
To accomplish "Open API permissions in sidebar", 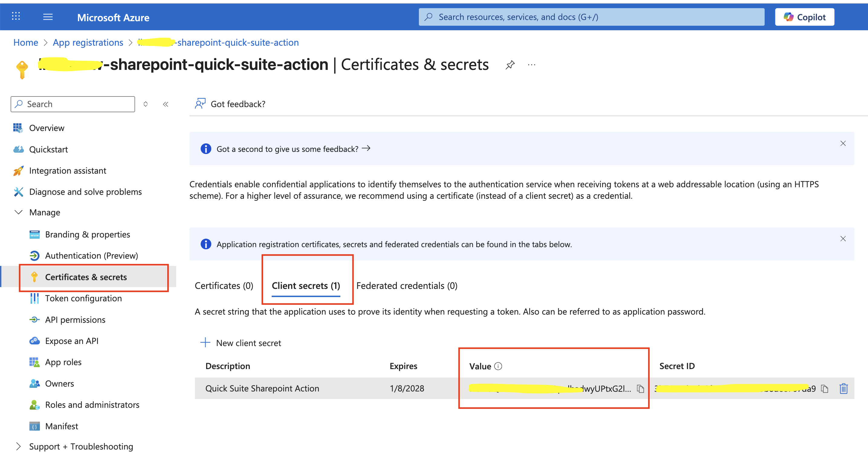I will pos(75,319).
